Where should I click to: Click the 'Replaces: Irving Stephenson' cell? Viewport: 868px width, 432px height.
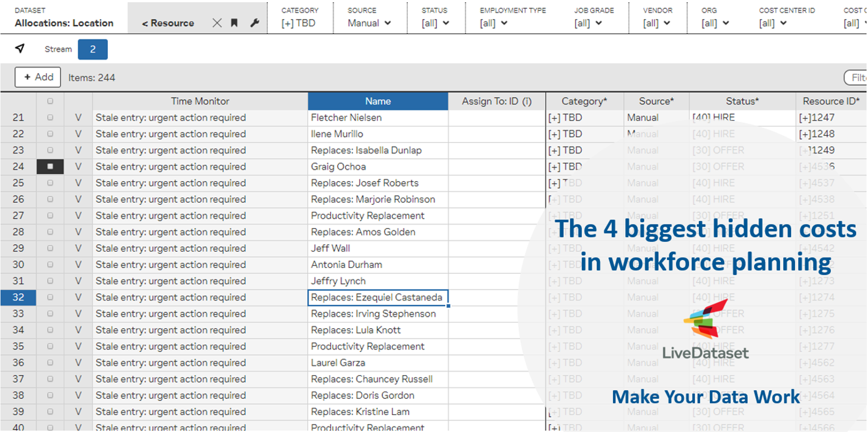[x=378, y=314]
